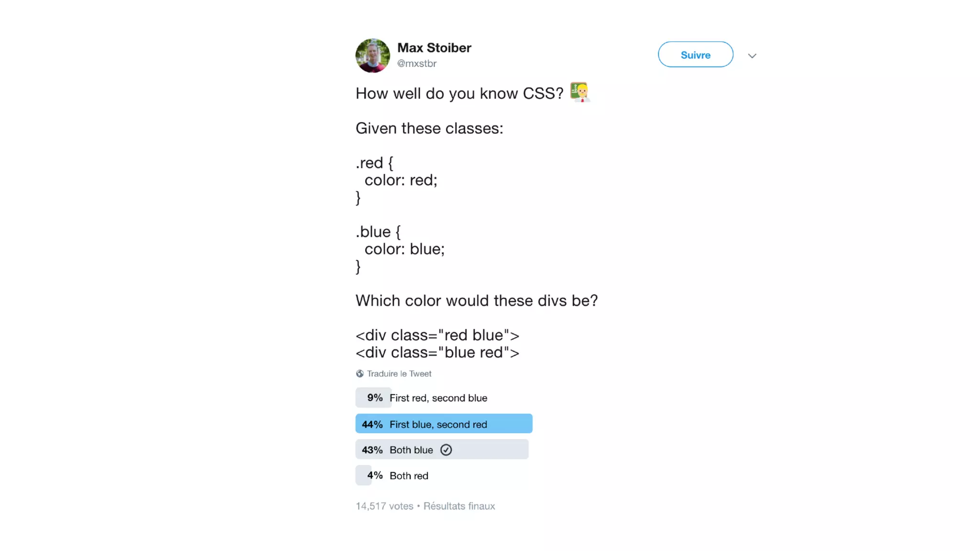Viewport: 980px width, 551px height.
Task: Expand the tweet options chevron menu
Action: pos(752,56)
